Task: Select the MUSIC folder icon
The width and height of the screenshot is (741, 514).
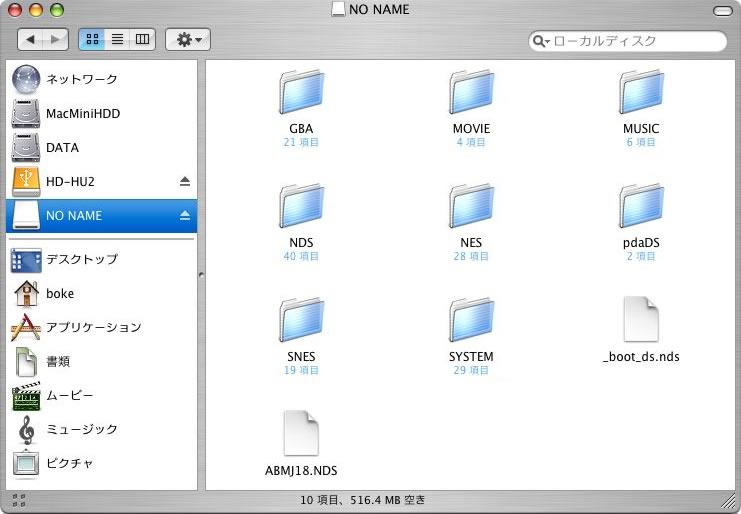Action: [641, 92]
